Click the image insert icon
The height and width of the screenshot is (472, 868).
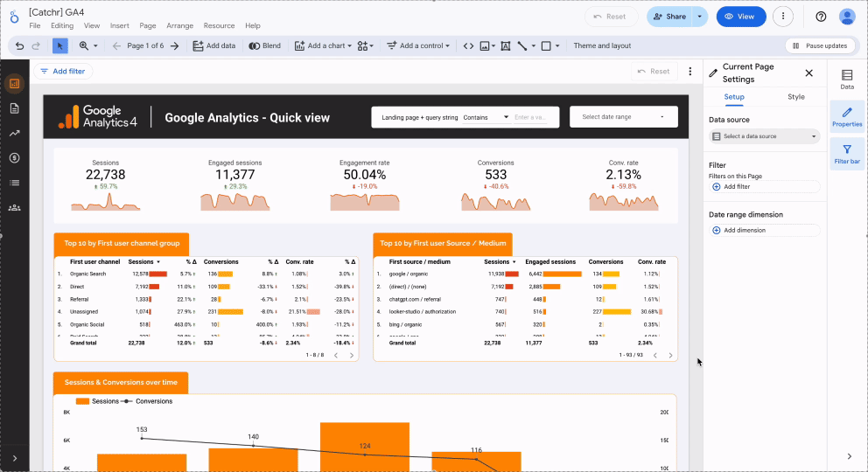[x=485, y=45]
